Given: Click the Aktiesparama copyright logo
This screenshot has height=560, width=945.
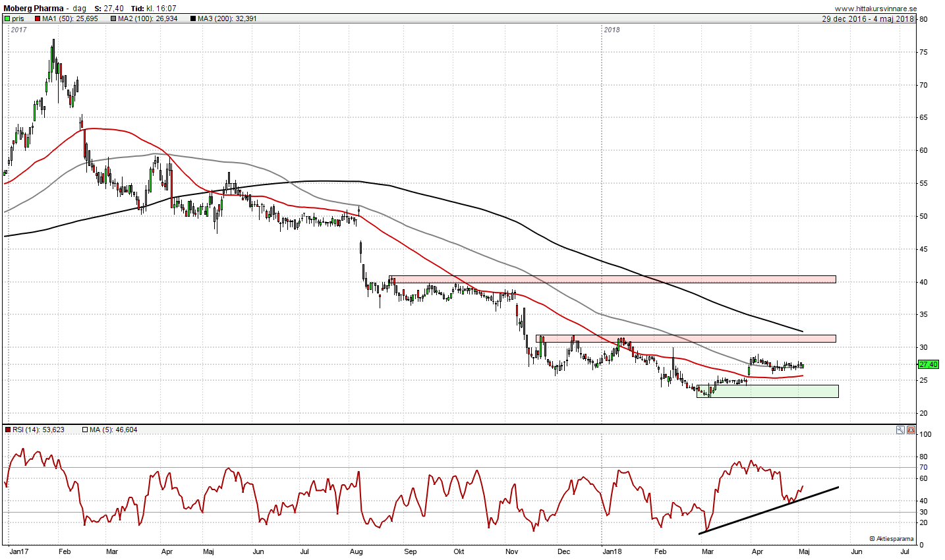Looking at the screenshot, I should click(x=891, y=539).
